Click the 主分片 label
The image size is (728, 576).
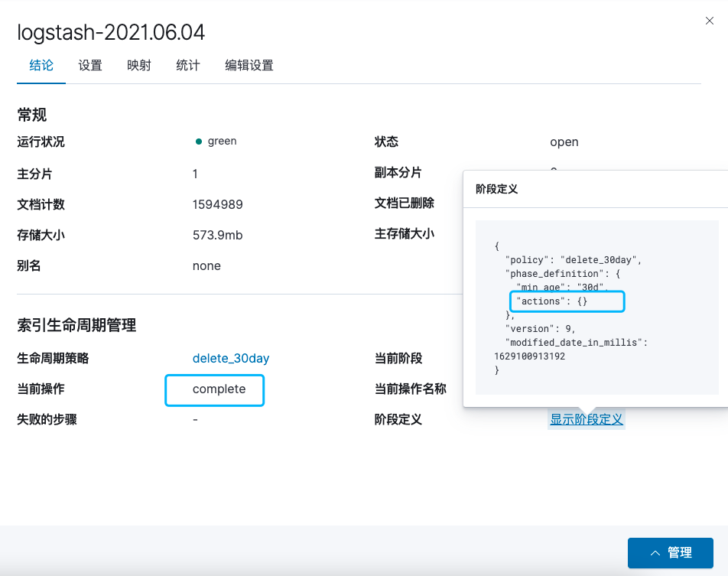click(35, 174)
